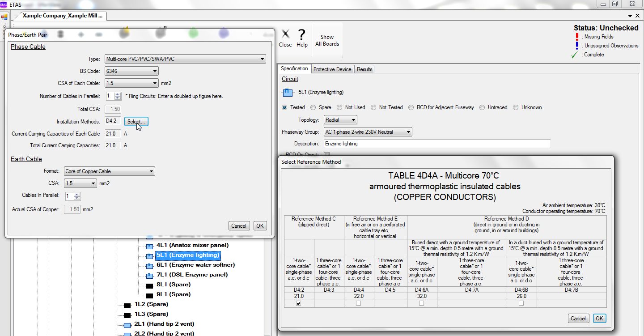The height and width of the screenshot is (336, 644).
Task: Open the Phaseway Group dropdown
Action: 368,132
